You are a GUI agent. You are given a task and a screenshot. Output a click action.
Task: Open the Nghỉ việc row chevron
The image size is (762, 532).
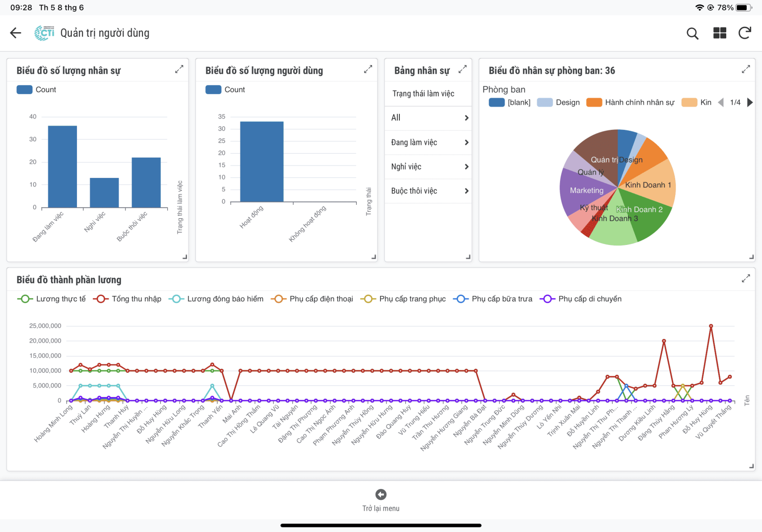(466, 167)
